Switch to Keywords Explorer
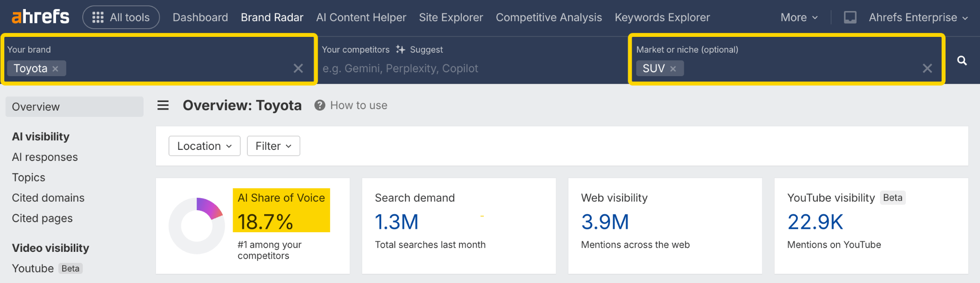 (x=662, y=17)
